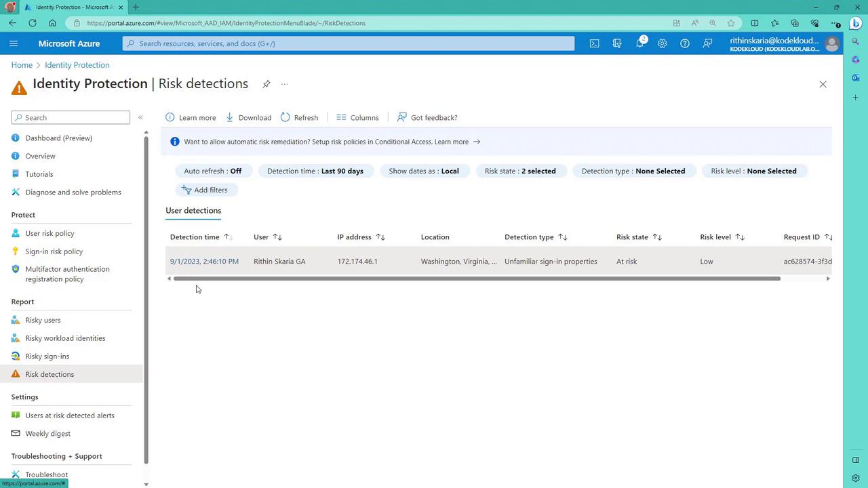Launch Cloud Shell from the top bar
Image resolution: width=868 pixels, height=488 pixels.
[594, 43]
